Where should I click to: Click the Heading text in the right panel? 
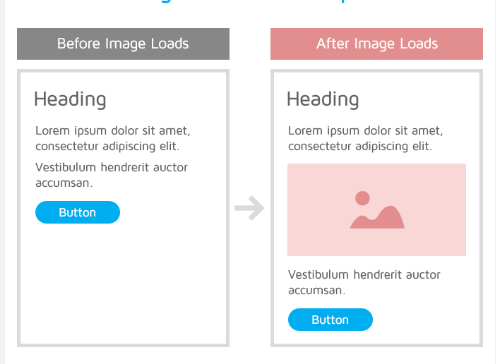(x=323, y=100)
